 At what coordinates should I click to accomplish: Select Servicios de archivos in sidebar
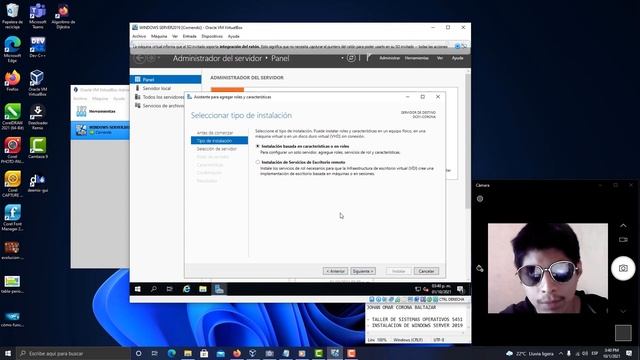[x=159, y=106]
